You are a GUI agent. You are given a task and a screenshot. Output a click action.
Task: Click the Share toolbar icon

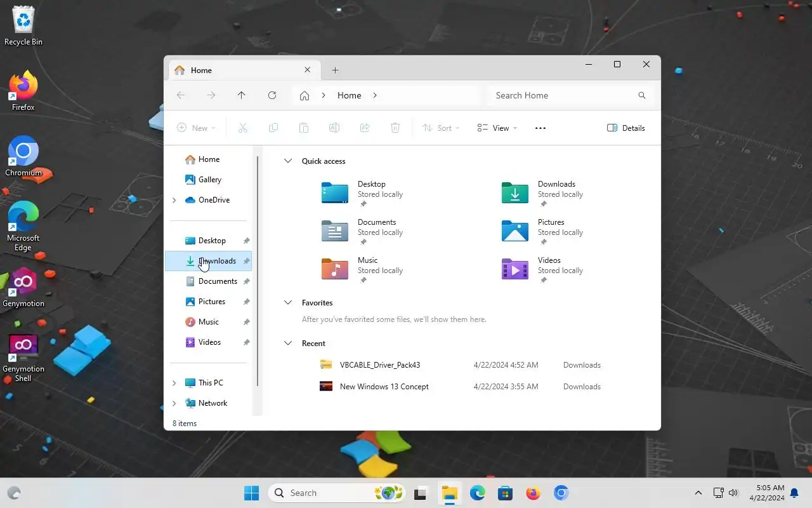point(365,128)
